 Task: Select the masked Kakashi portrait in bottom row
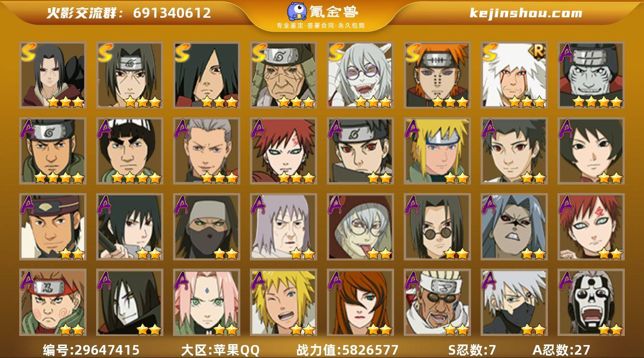click(514, 302)
